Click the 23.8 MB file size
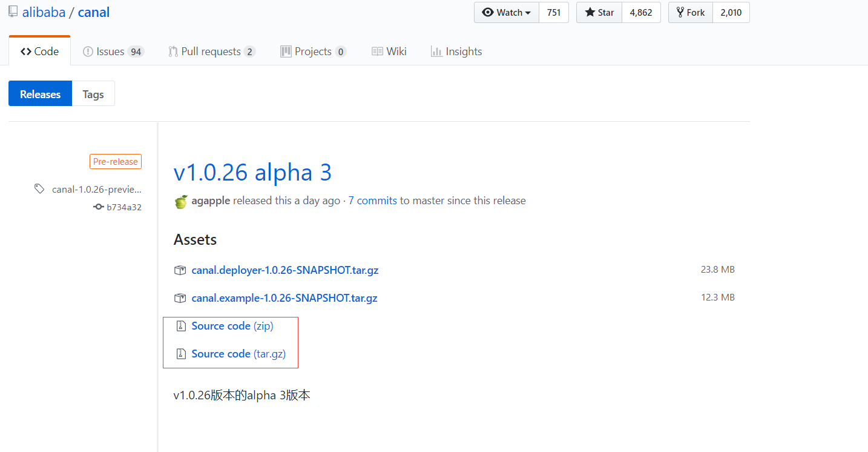The width and height of the screenshot is (868, 452). coord(718,270)
